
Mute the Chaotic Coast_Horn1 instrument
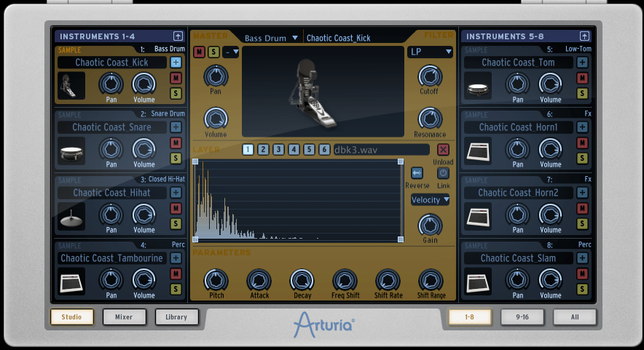coord(582,143)
